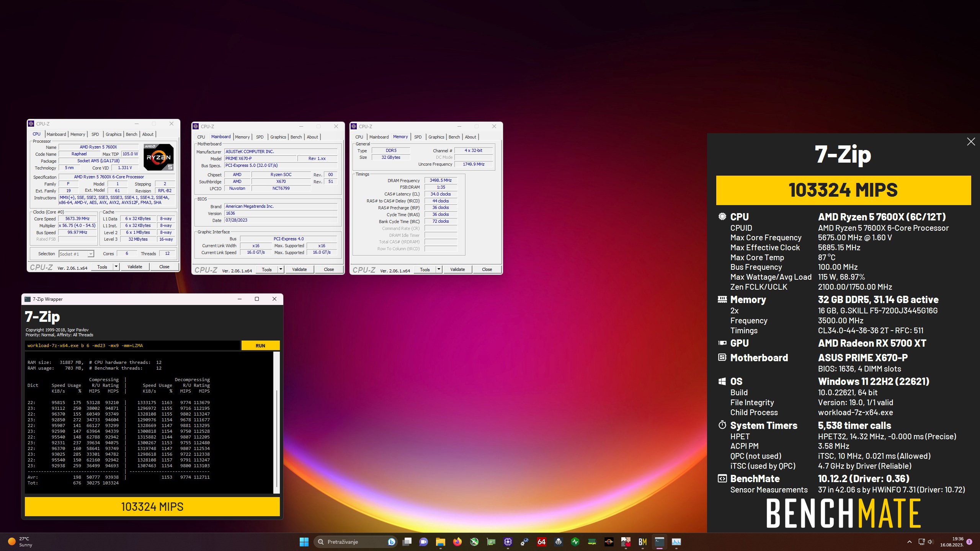Image resolution: width=980 pixels, height=551 pixels.
Task: Click the Model field PRIME X670-P
Action: [x=260, y=158]
